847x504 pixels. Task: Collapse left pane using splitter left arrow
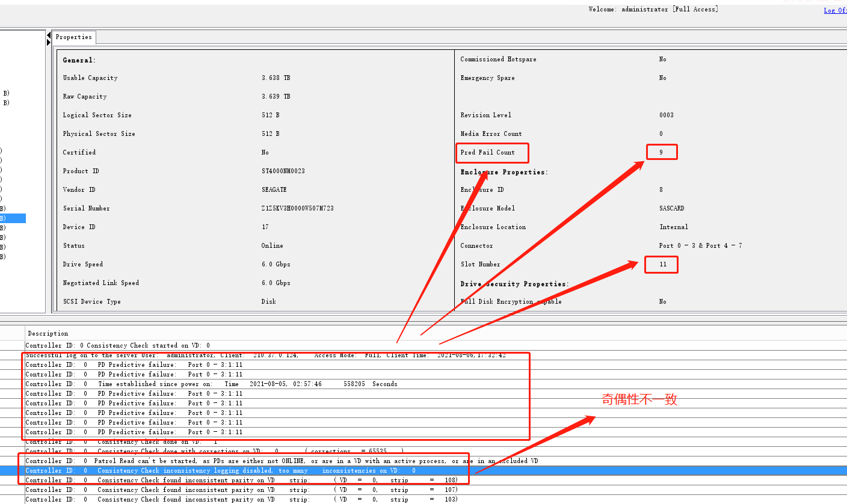coord(49,35)
